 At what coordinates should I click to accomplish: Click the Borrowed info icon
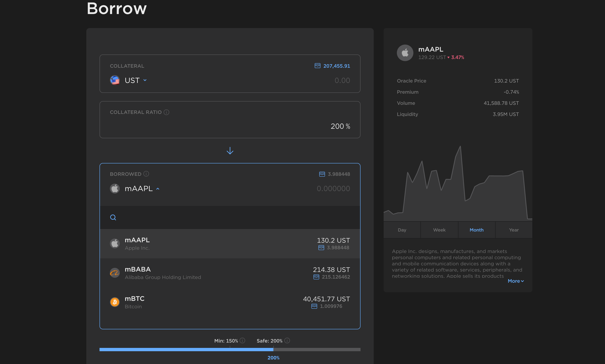(x=146, y=174)
